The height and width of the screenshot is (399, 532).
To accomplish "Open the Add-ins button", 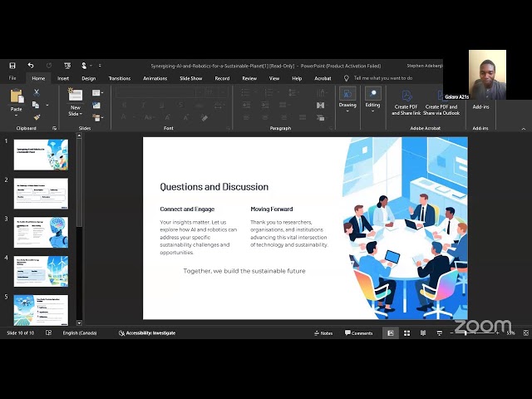I will pos(480,106).
